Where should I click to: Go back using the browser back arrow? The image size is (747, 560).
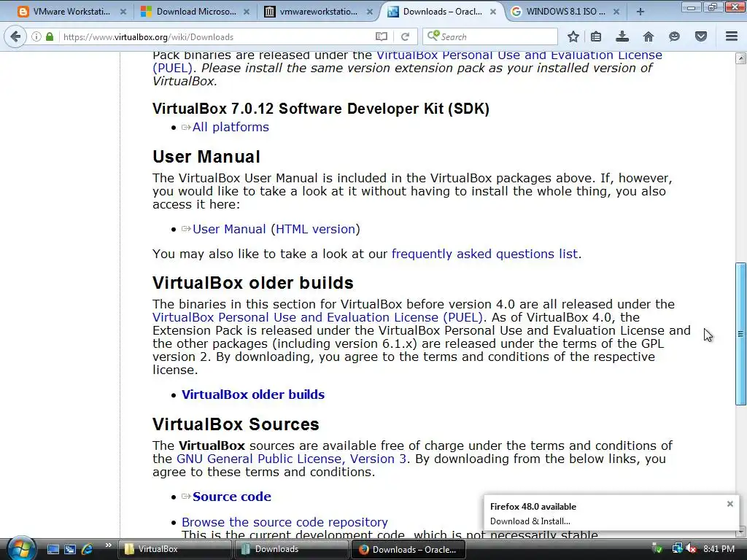[15, 36]
